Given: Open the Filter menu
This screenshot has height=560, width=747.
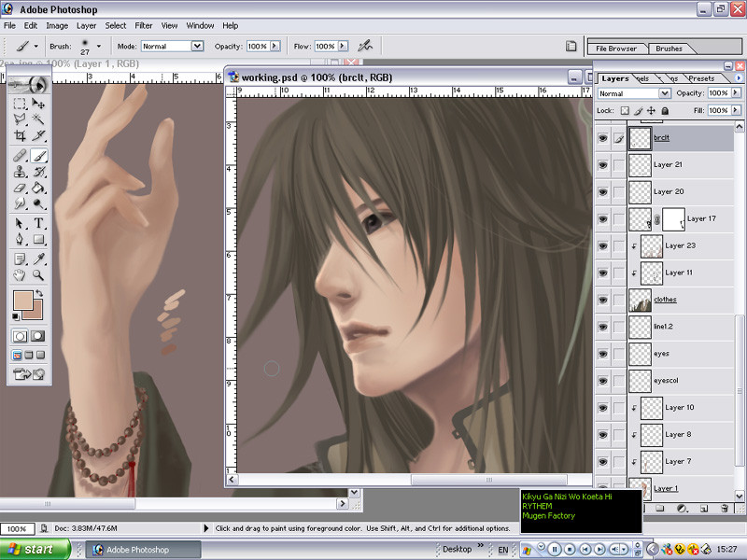Looking at the screenshot, I should click(144, 26).
